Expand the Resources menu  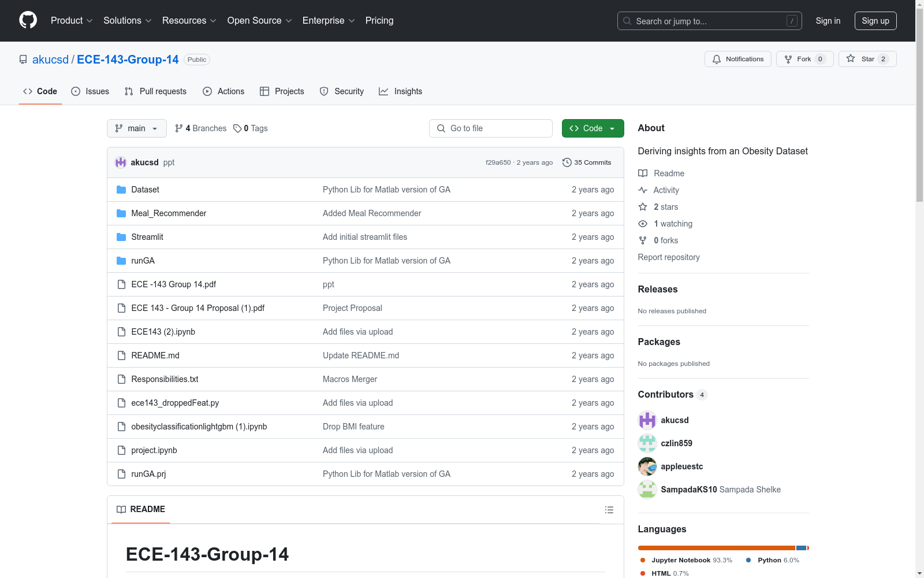[x=189, y=20]
